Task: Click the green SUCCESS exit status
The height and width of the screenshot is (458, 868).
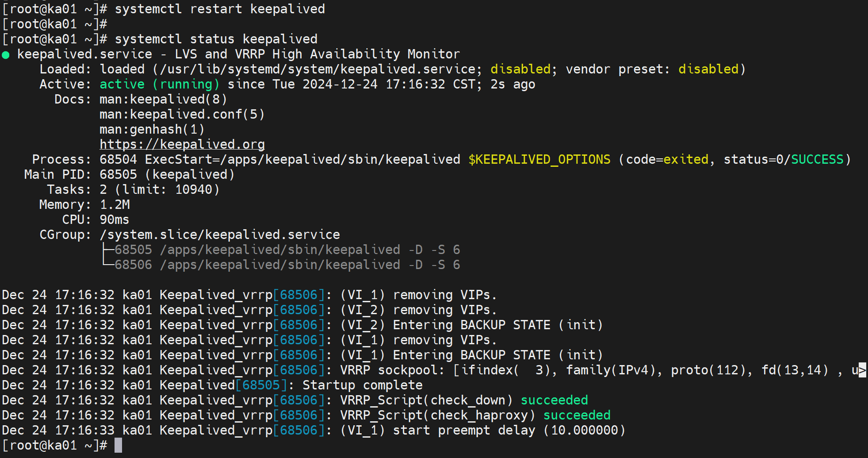Action: (817, 159)
